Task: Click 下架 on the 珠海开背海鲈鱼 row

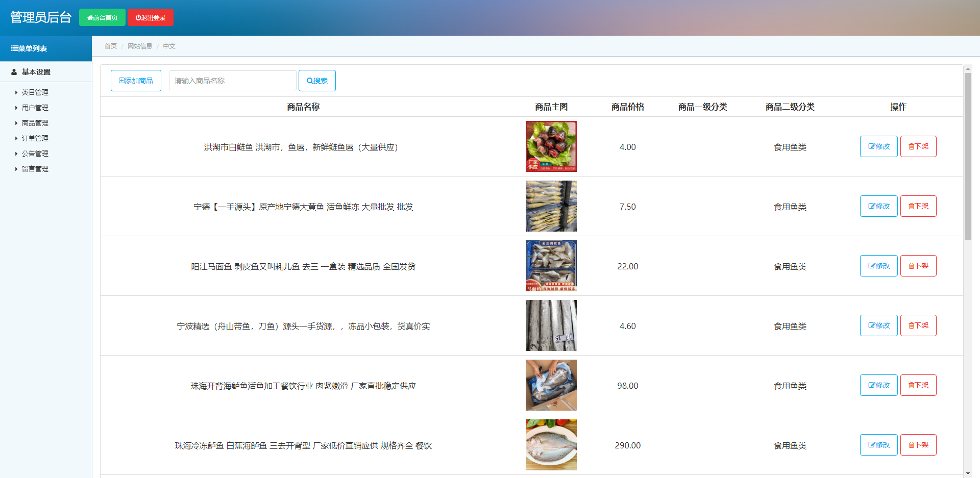Action: coord(918,385)
